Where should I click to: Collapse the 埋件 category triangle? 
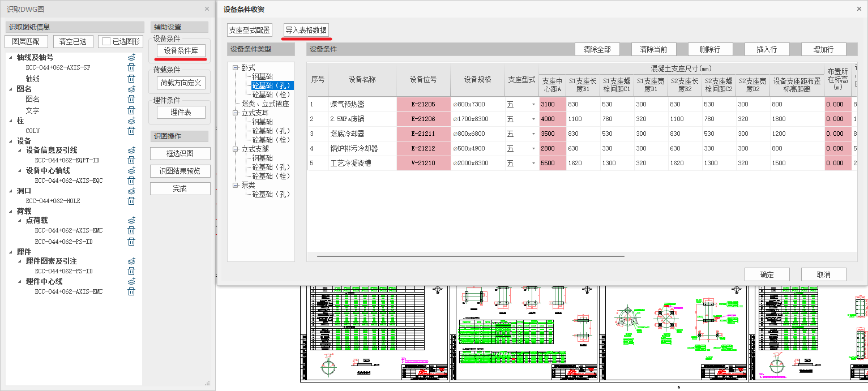click(x=11, y=252)
